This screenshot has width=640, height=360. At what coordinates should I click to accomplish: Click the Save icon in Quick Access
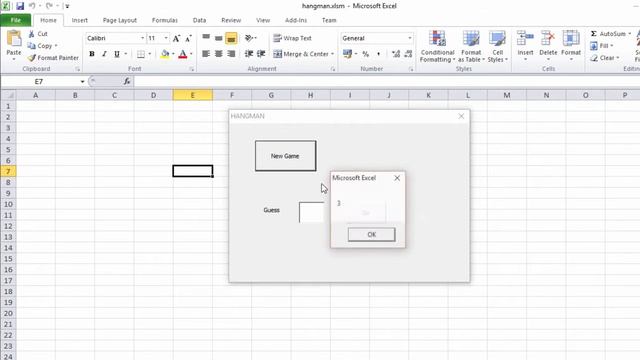click(x=20, y=6)
